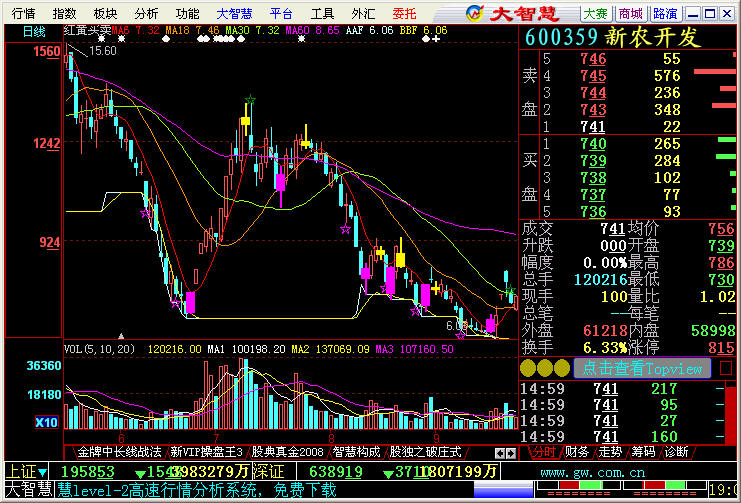Click the 大智慧 label in status bar
This screenshot has width=741, height=503.
point(28,489)
